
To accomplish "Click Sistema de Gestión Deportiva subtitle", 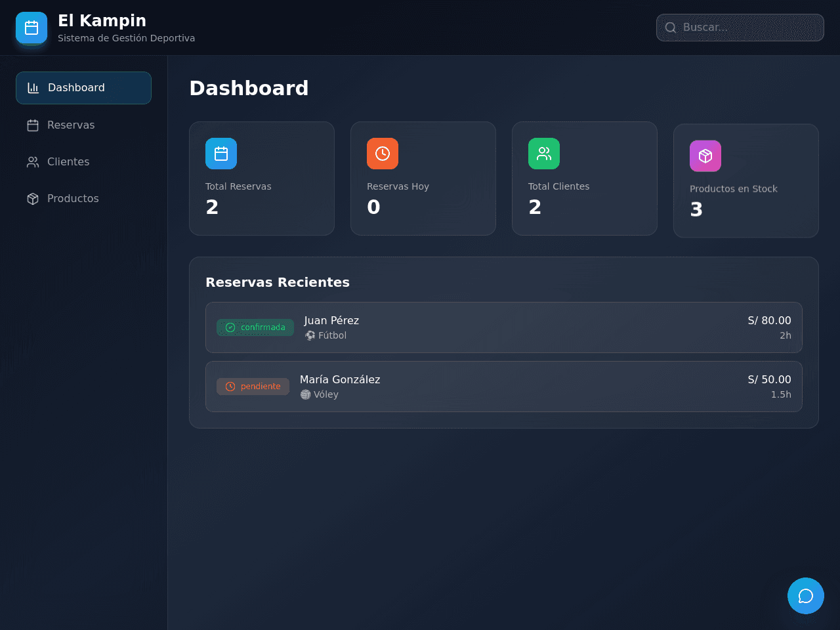I will (x=127, y=38).
